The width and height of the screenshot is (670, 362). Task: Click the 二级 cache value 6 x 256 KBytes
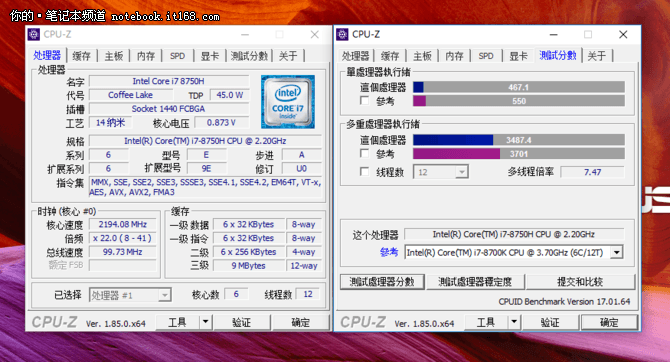(x=249, y=252)
